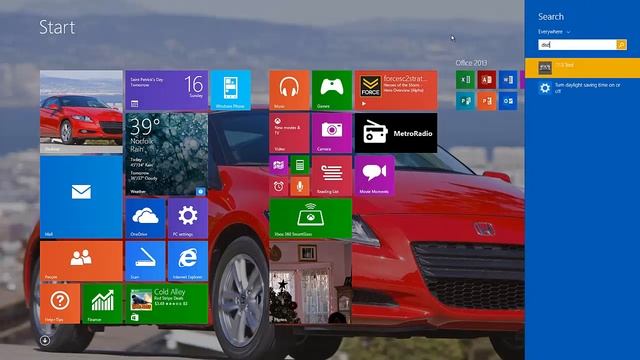Launch Excel from Office 2013 group
Image resolution: width=640 pixels, height=360 pixels.
(465, 80)
